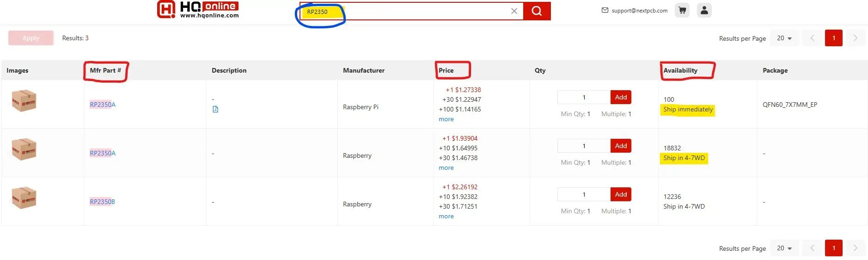Click the support@nextpcb.com email link
868x260 pixels.
[640, 10]
